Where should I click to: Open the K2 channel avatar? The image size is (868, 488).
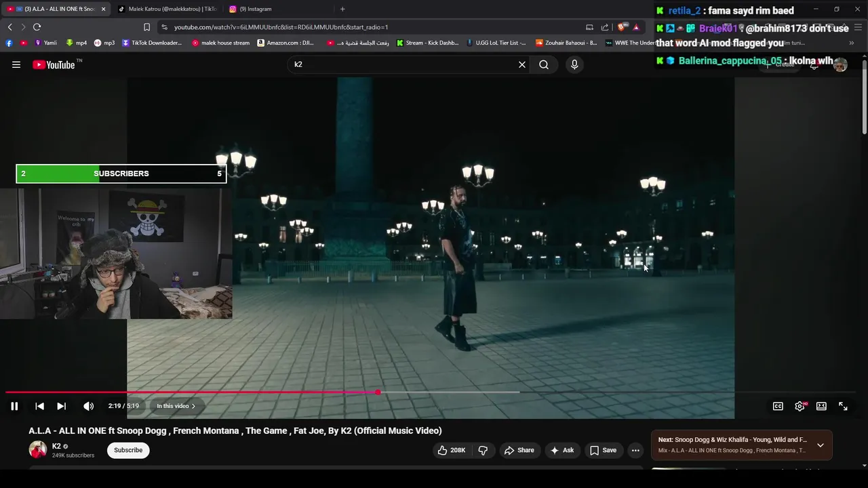click(x=38, y=449)
